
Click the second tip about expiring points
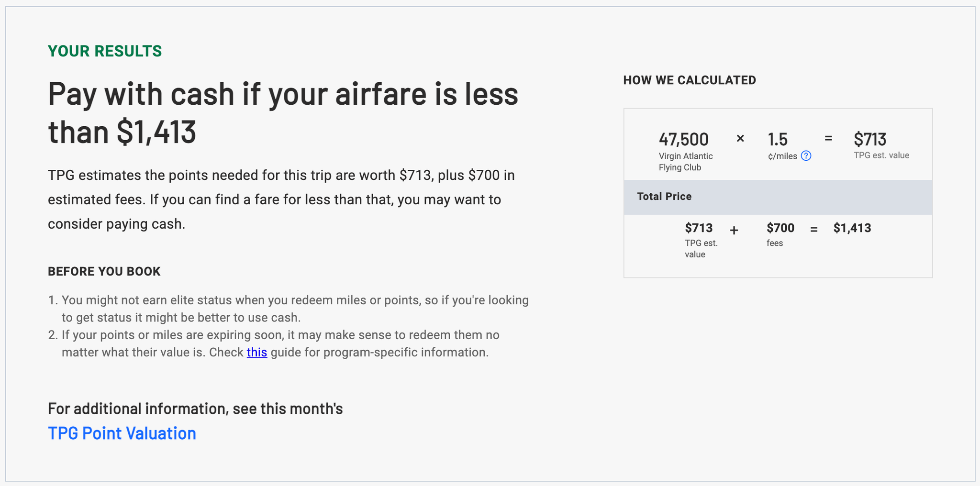280,343
